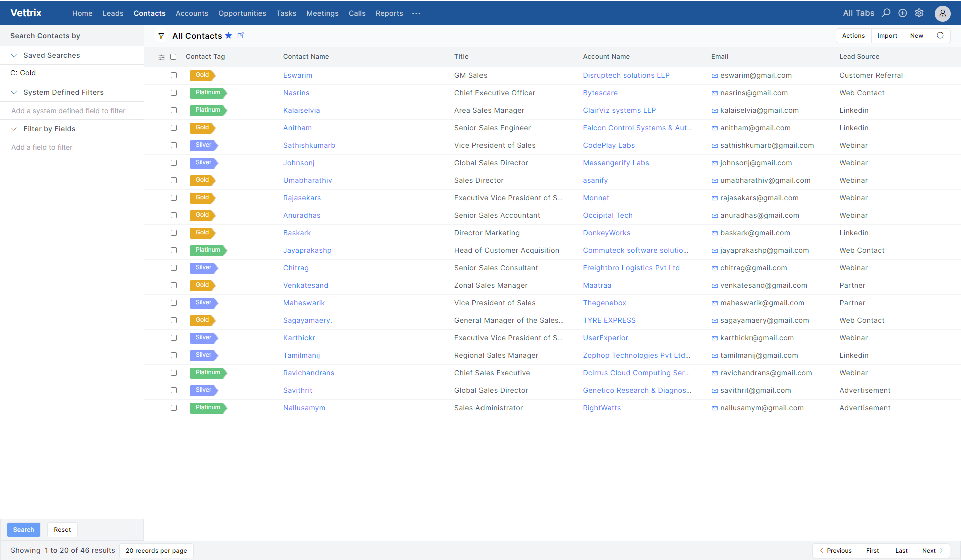
Task: Open the Leads tab
Action: [113, 13]
